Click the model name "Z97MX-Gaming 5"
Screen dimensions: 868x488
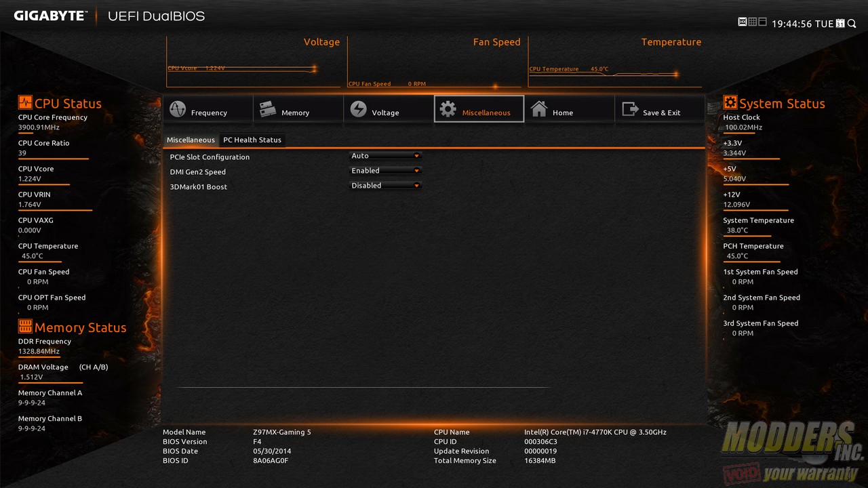[282, 432]
